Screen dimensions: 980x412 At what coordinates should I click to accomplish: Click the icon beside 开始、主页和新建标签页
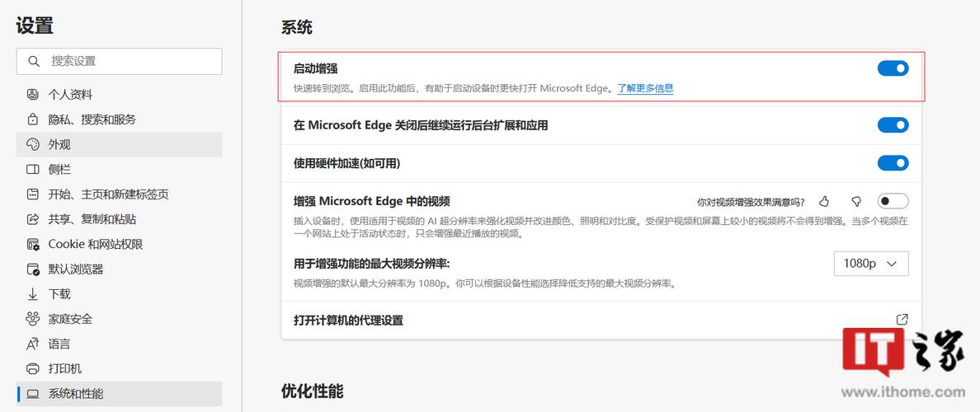32,194
